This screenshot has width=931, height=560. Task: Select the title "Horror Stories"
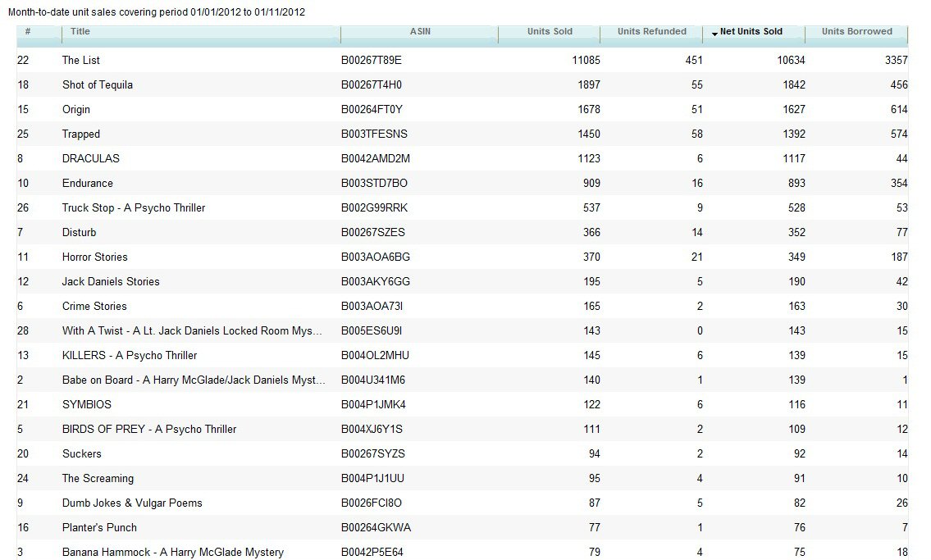[95, 257]
